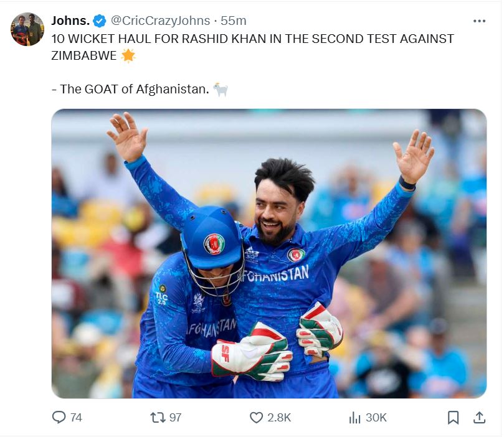
Task: Click the repost arrows icon
Action: pos(158,418)
